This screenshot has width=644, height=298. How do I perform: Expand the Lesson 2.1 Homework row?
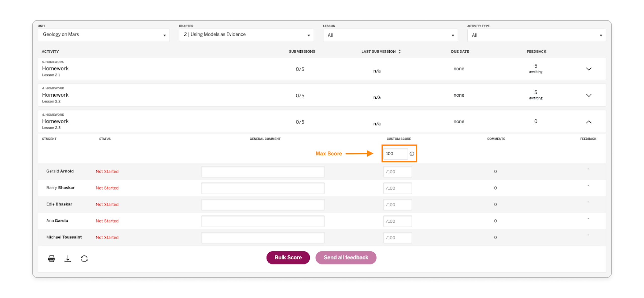(589, 69)
